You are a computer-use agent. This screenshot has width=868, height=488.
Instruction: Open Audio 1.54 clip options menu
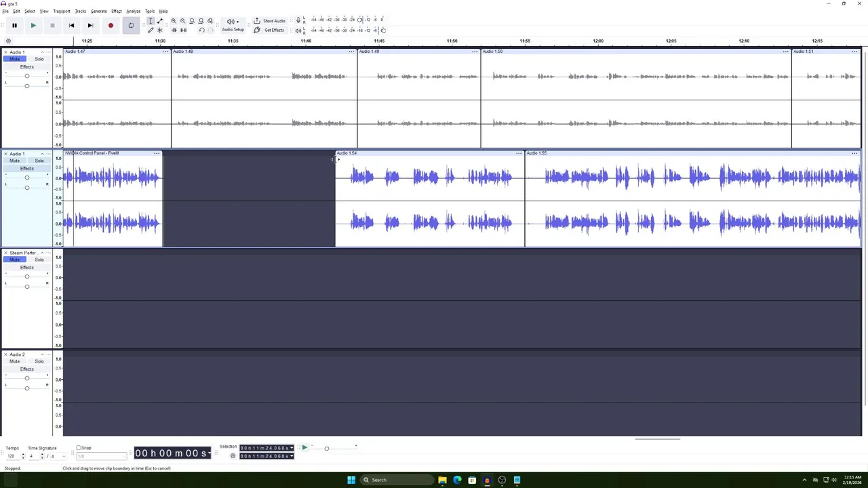click(x=519, y=153)
